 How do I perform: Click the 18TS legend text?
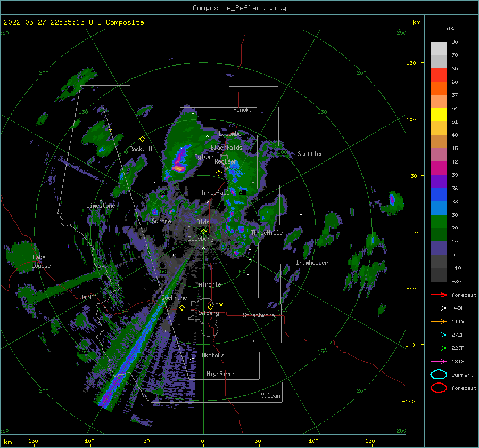tap(458, 362)
